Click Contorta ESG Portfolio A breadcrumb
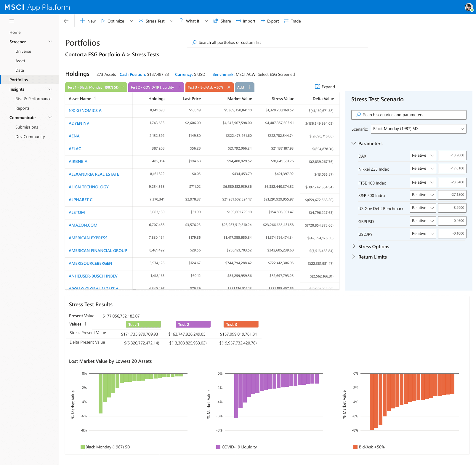 click(x=95, y=54)
